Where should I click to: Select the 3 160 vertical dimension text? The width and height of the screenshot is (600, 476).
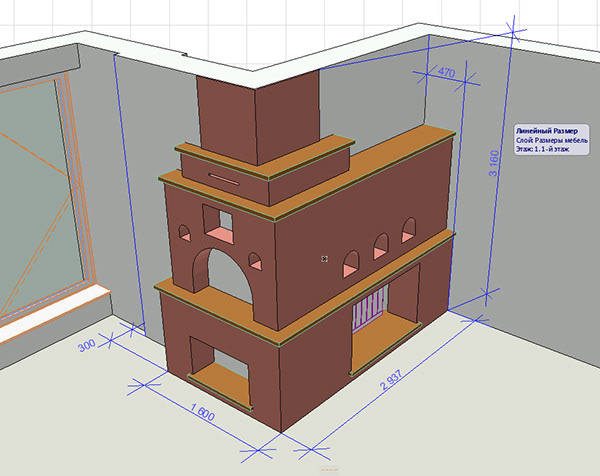490,165
